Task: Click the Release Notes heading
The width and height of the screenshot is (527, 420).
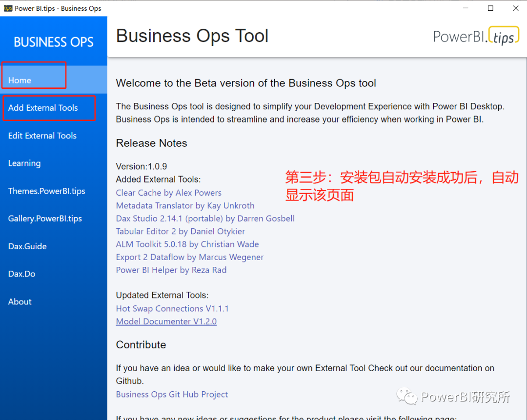Action: coord(152,143)
